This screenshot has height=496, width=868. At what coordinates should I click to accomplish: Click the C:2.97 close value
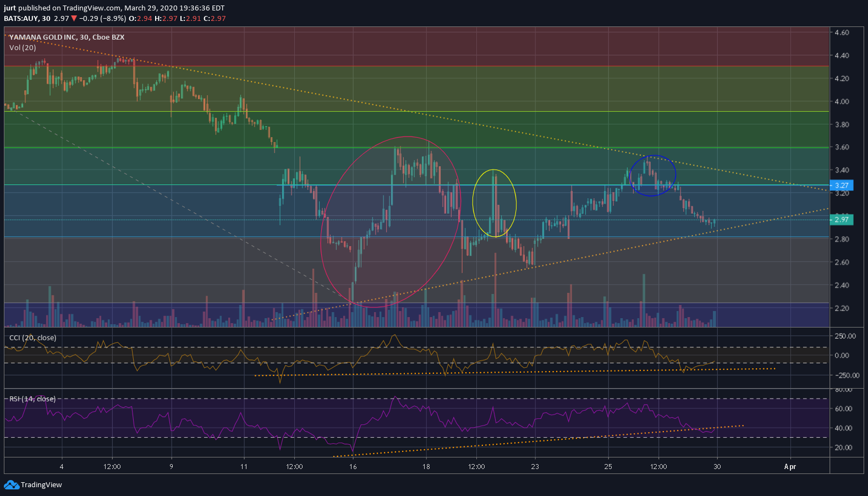(215, 19)
